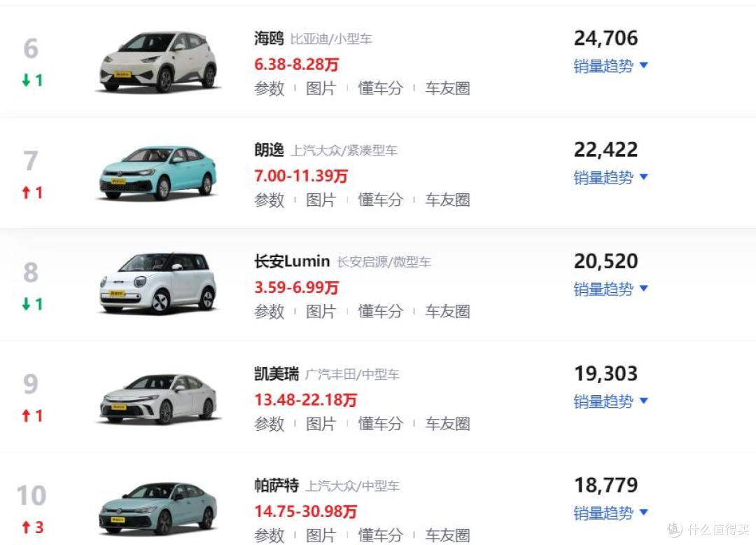The image size is (756, 545).
Task: Open 车友圈 link for 凯美瑞
Action: pos(447,424)
